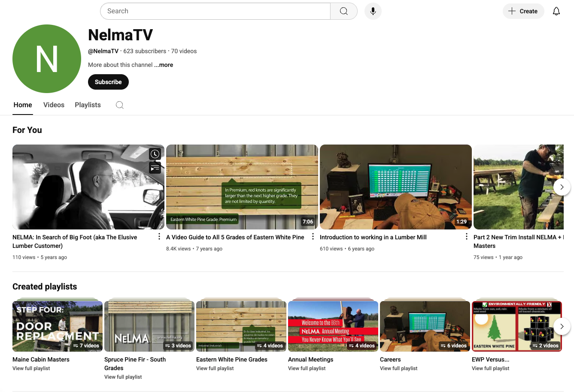Open the Annual Meetings playlist thumbnail
This screenshot has width=574, height=392.
tap(333, 326)
